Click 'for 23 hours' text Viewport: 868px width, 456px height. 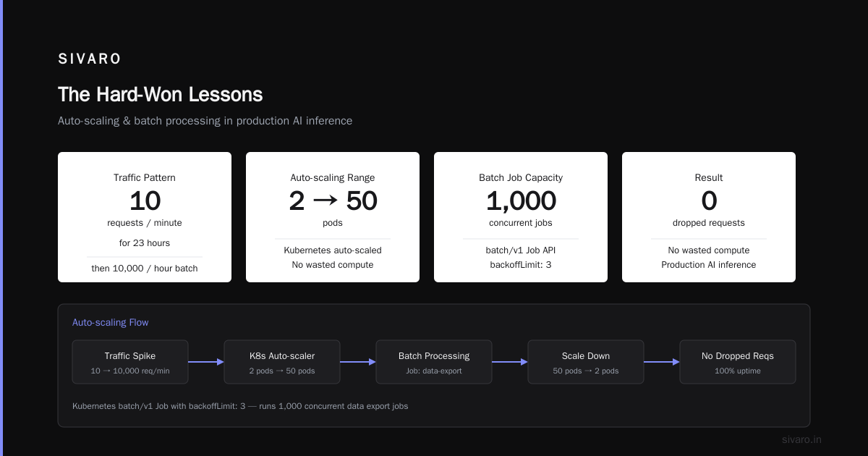point(145,242)
